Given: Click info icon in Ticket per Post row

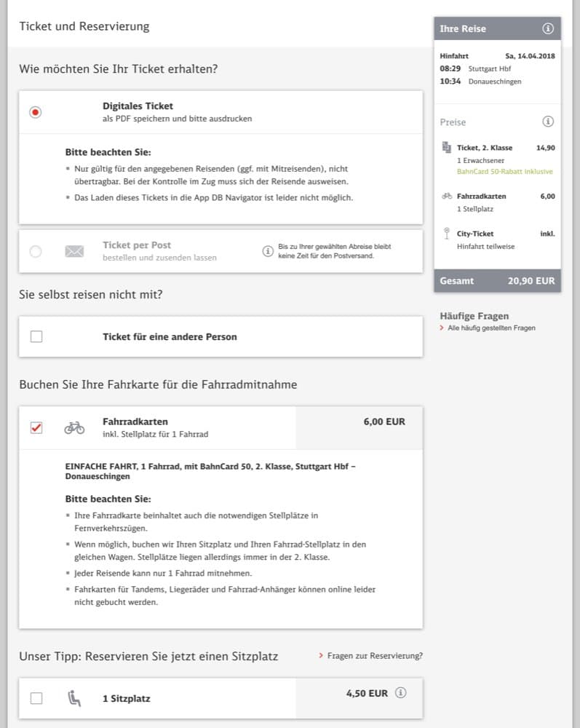Looking at the screenshot, I should (268, 250).
